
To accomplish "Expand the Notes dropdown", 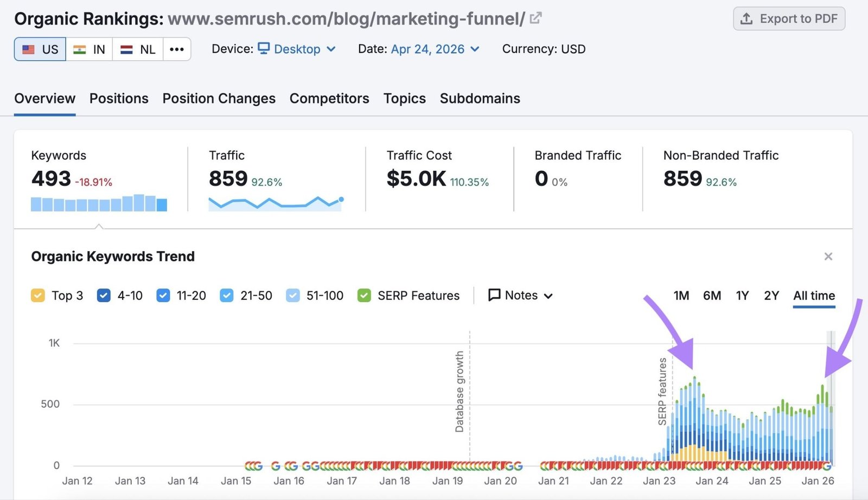I will (521, 295).
